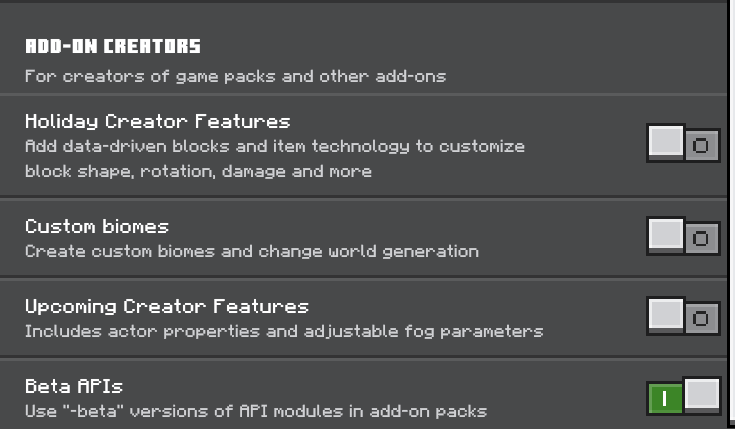Click the 'For creators of game packs' subtitle
Viewport: 735px width, 429px height.
click(235, 76)
